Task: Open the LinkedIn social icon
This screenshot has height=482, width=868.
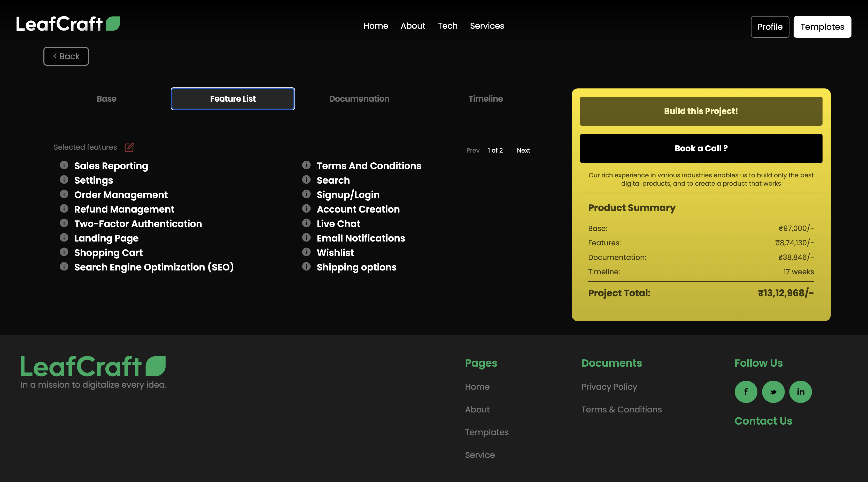Action: coord(800,391)
